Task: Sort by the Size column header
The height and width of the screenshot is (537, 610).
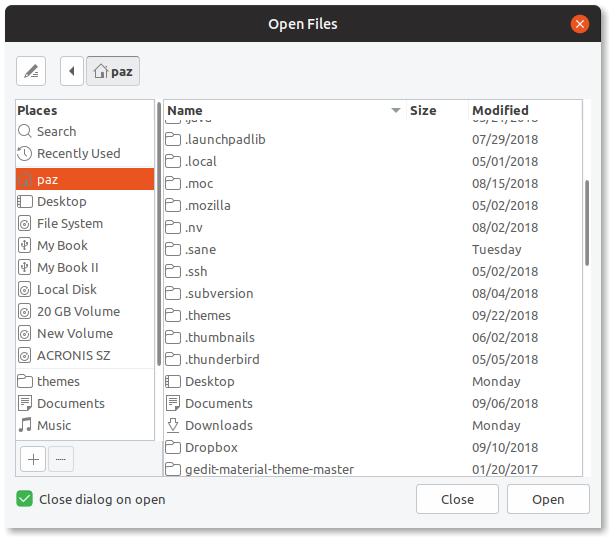Action: point(437,111)
